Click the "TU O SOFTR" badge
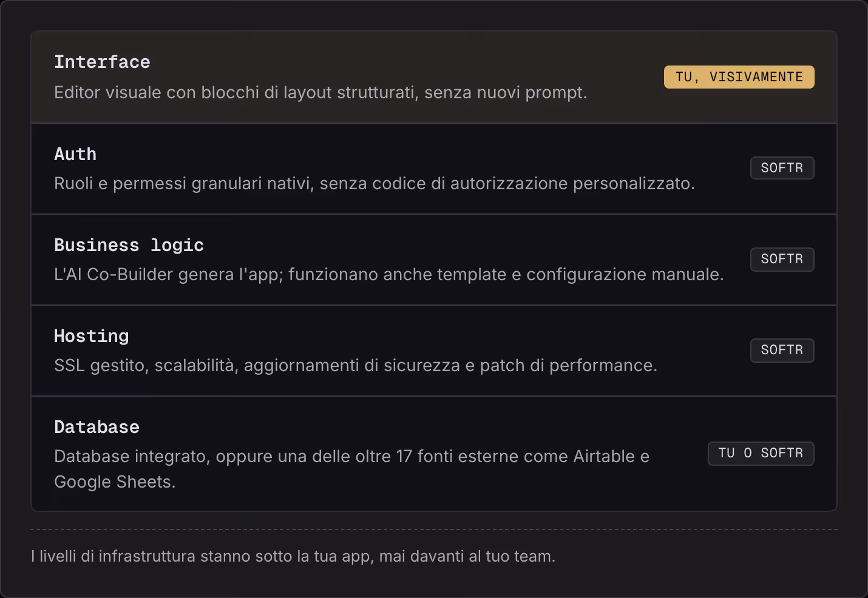The width and height of the screenshot is (868, 598). coord(761,453)
